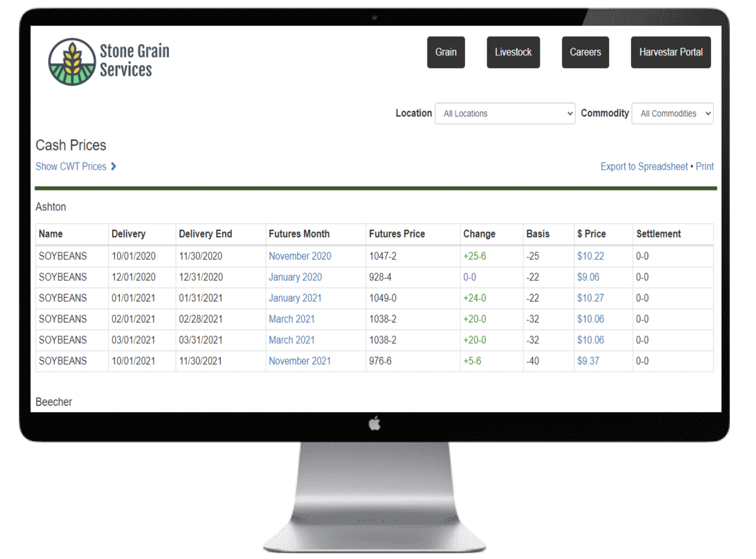Image resolution: width=756 pixels, height=559 pixels.
Task: Click the Settlement column header
Action: click(658, 234)
